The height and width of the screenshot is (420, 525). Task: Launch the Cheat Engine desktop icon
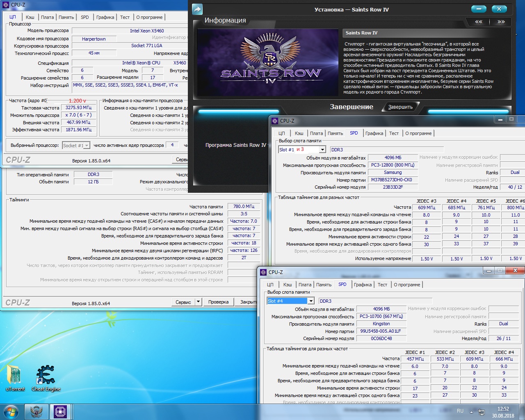pyautogui.click(x=46, y=378)
